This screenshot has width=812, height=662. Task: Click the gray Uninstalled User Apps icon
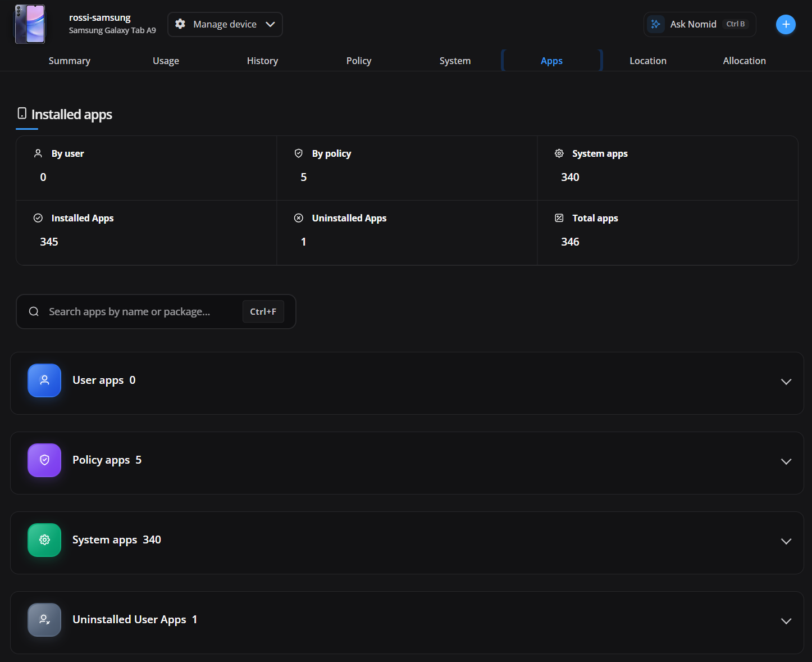pos(44,620)
